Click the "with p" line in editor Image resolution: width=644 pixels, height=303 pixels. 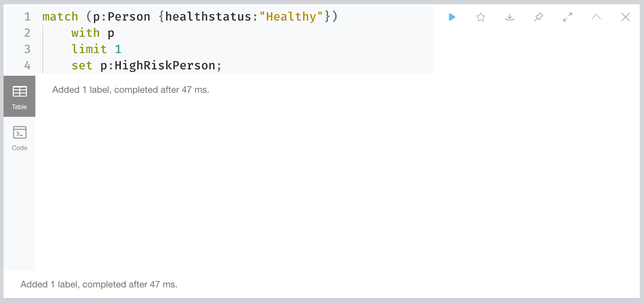(93, 33)
